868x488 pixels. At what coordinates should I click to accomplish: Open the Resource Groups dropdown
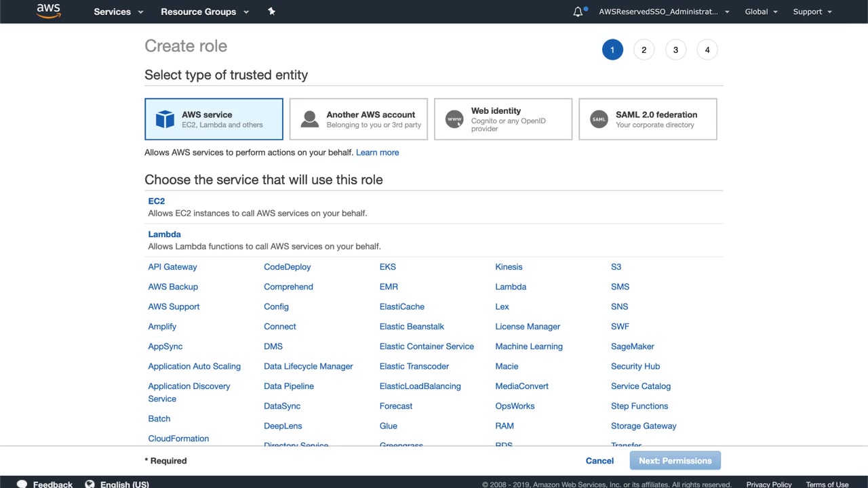(x=204, y=12)
